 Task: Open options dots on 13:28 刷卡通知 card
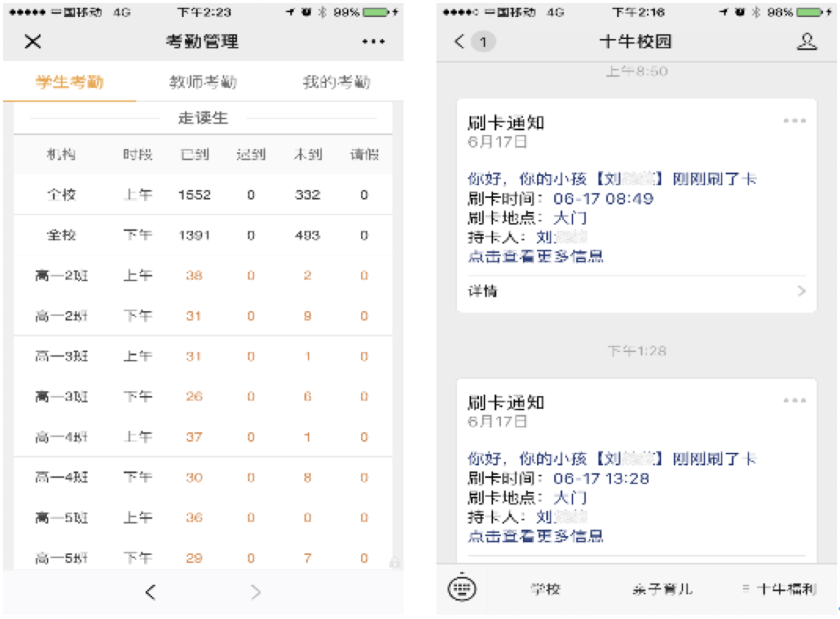point(795,400)
